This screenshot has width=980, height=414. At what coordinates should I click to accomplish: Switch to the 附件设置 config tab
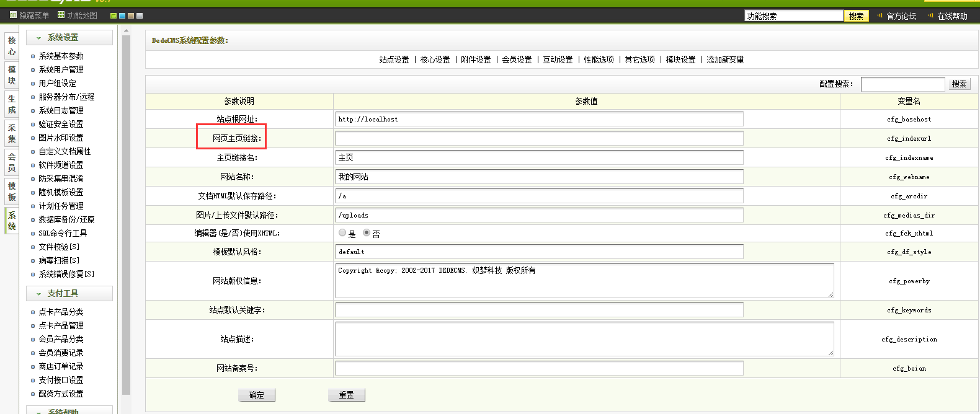tap(476, 59)
